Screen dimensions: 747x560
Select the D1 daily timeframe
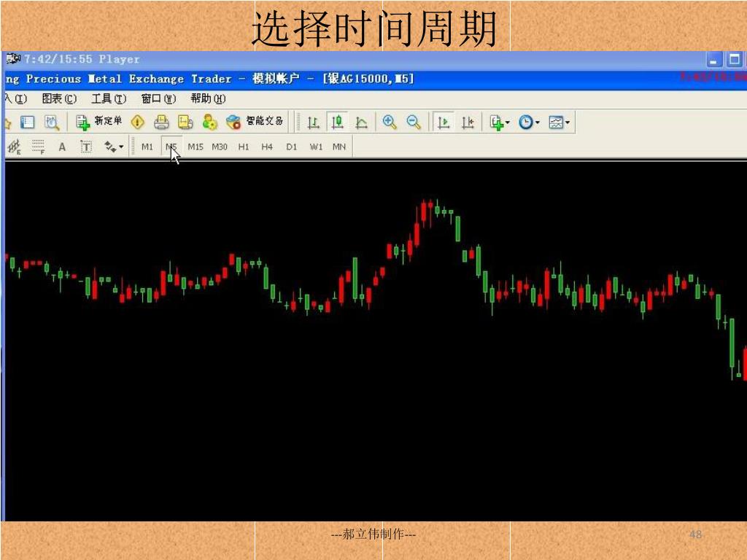(x=292, y=147)
